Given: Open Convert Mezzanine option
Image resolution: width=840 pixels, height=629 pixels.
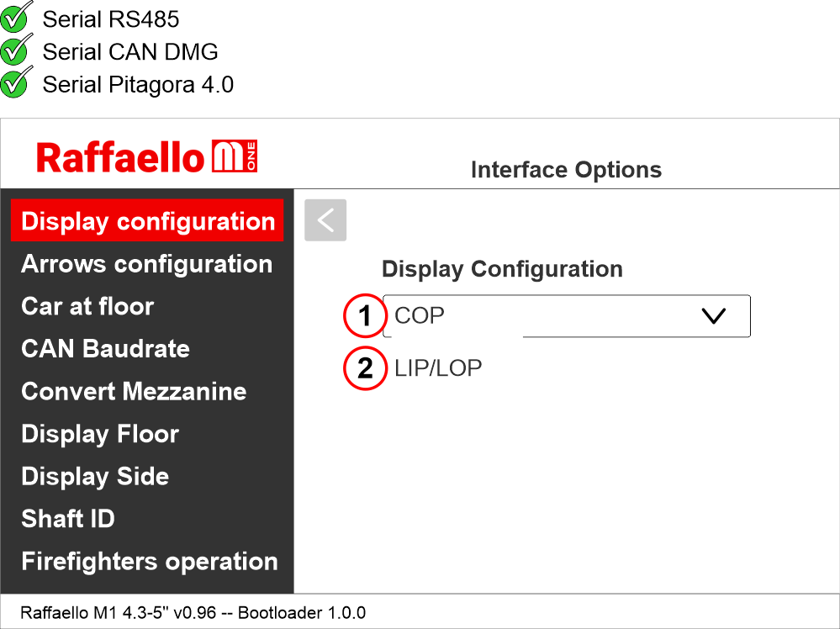Looking at the screenshot, I should click(x=134, y=391).
